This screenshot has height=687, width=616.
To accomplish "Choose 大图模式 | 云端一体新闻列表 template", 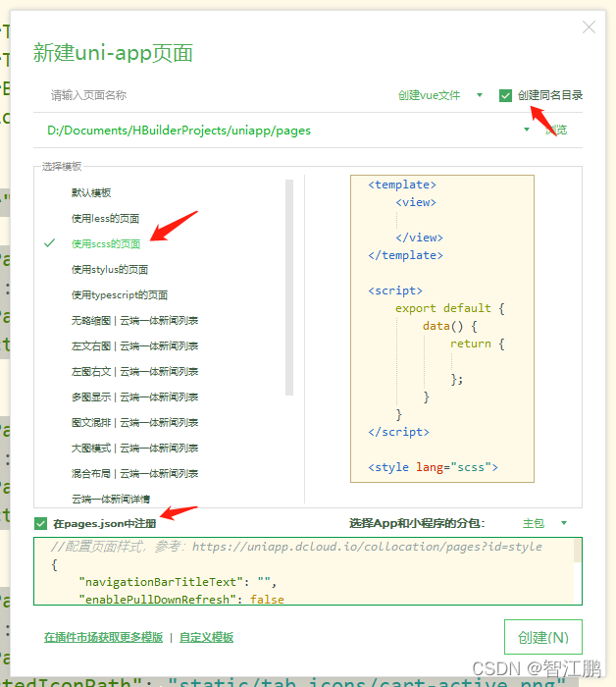I will (134, 448).
